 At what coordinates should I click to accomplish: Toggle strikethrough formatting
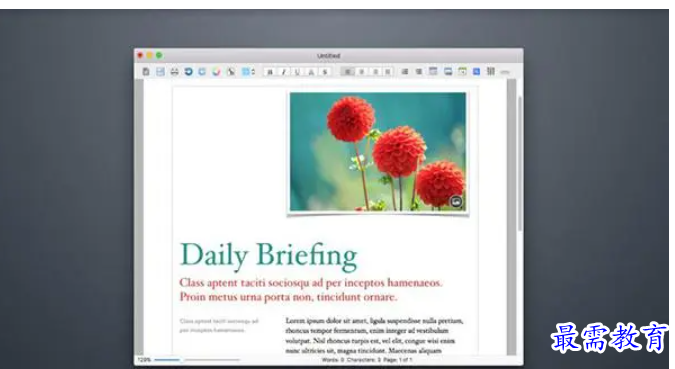tap(325, 72)
